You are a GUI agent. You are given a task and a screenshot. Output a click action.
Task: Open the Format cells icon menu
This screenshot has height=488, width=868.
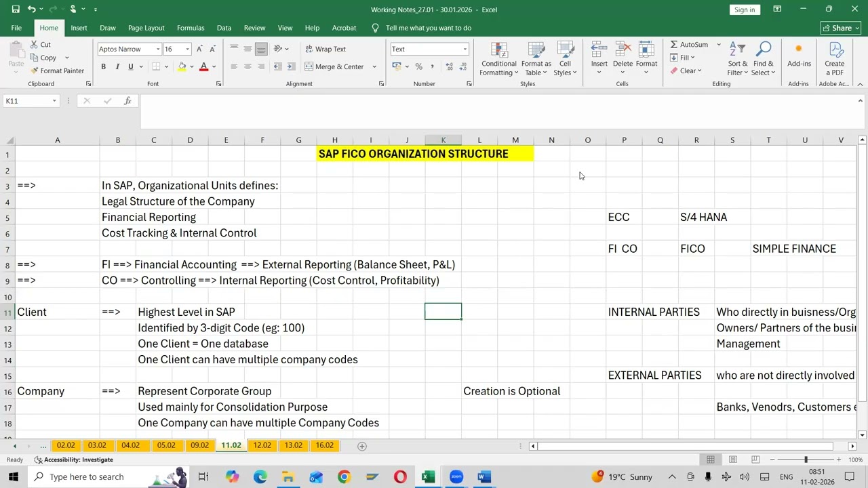tap(646, 49)
